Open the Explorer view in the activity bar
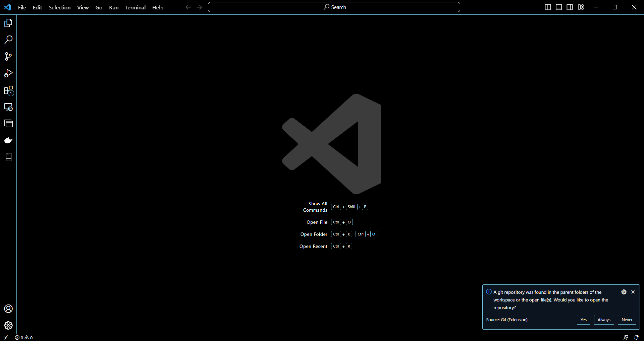This screenshot has height=341, width=644. [8, 23]
